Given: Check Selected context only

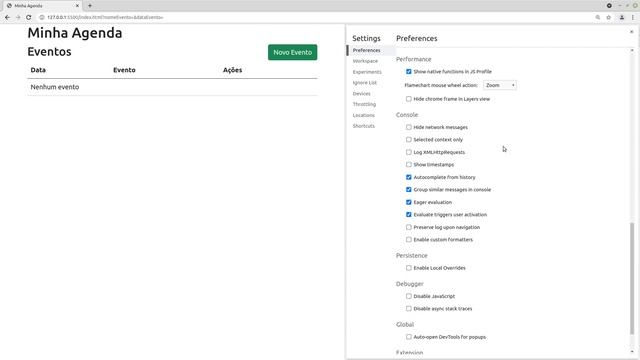Looking at the screenshot, I should (x=409, y=140).
